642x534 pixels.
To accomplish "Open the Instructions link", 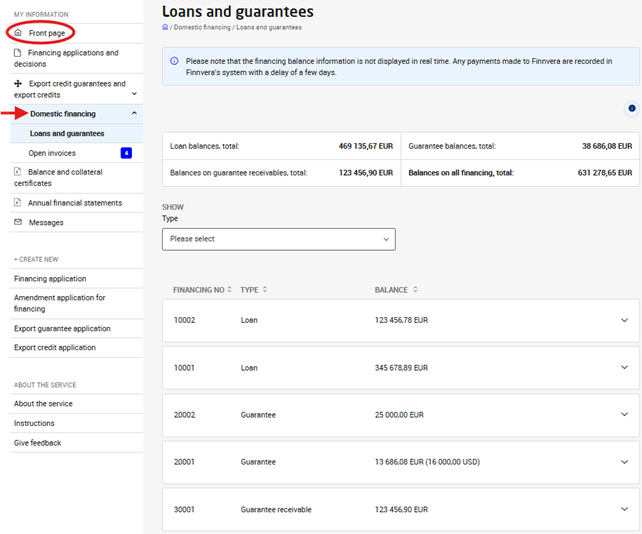I will click(34, 423).
